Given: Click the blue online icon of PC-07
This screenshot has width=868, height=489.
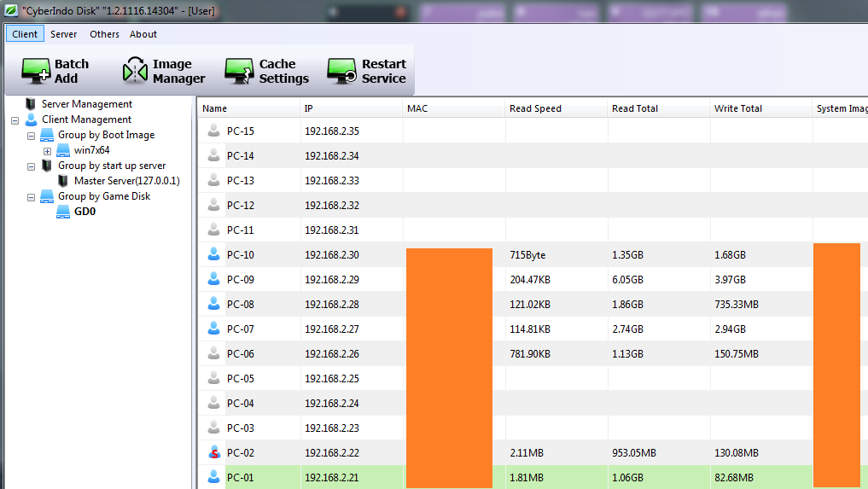Looking at the screenshot, I should 213,329.
